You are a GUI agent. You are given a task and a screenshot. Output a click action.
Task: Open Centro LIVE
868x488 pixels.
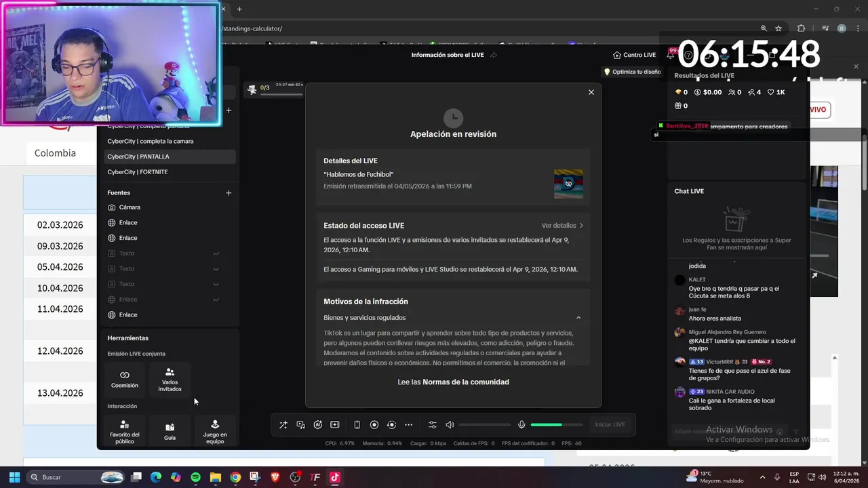634,55
